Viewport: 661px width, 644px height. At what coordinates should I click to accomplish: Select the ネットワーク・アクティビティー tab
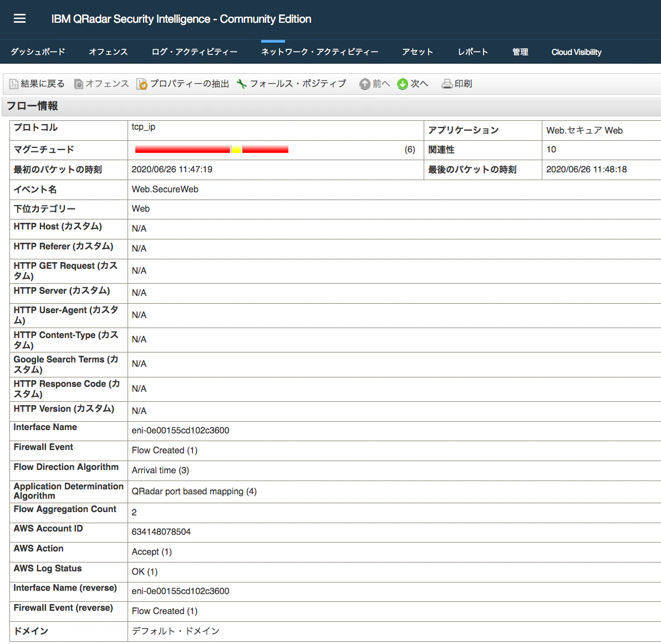(x=319, y=52)
